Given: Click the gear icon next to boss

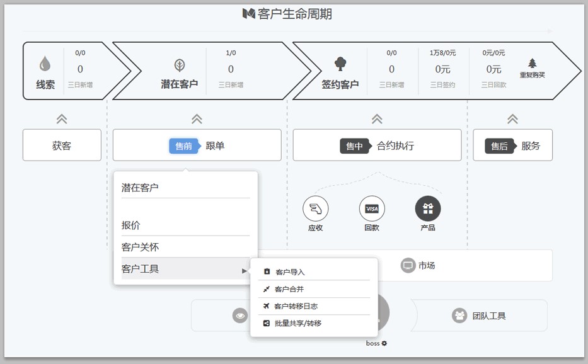Looking at the screenshot, I should (384, 343).
